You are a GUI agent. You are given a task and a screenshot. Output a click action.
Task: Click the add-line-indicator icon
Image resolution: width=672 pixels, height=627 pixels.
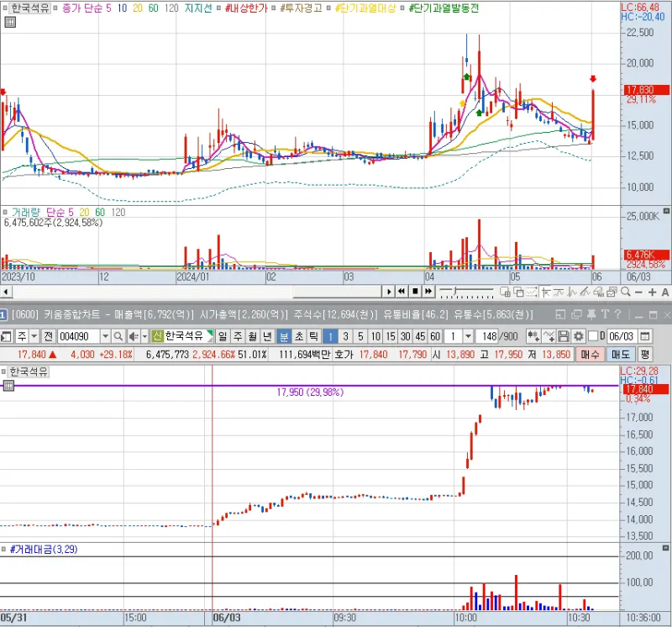coord(549,336)
